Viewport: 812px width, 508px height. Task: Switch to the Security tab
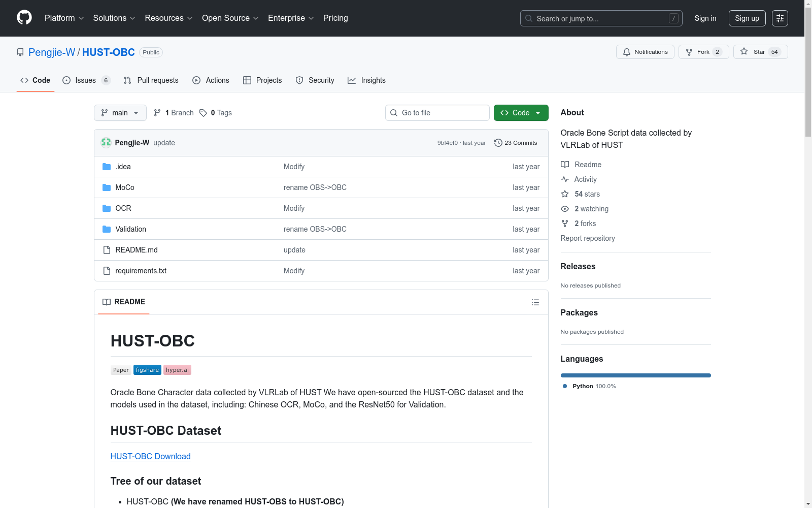(315, 80)
